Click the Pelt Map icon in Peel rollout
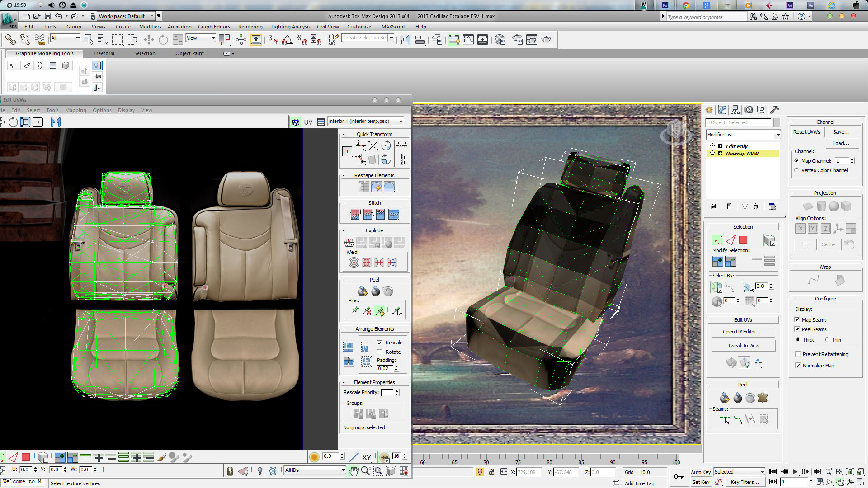Screen dimensions: 868x488 (763, 398)
